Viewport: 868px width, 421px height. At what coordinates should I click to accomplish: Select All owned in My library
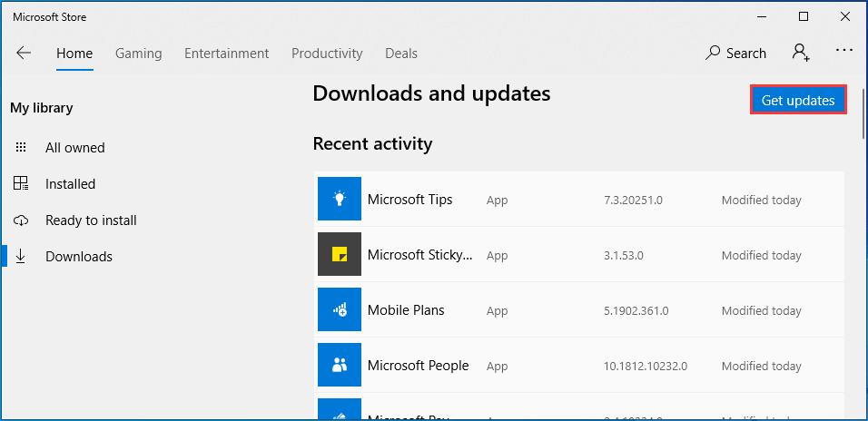pyautogui.click(x=74, y=148)
